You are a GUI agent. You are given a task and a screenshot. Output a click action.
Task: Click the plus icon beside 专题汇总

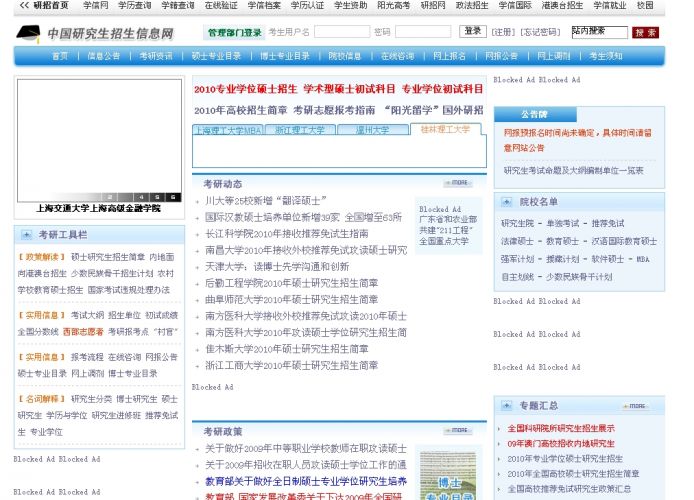click(506, 405)
